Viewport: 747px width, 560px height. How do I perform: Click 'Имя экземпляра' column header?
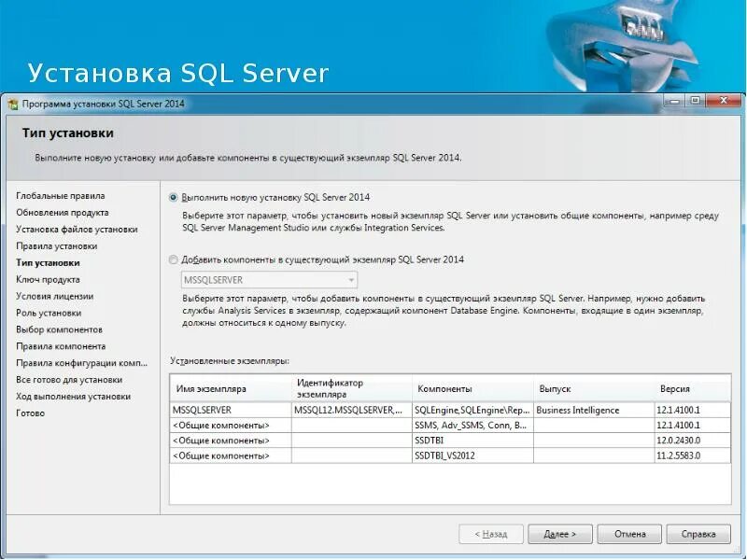click(x=231, y=388)
